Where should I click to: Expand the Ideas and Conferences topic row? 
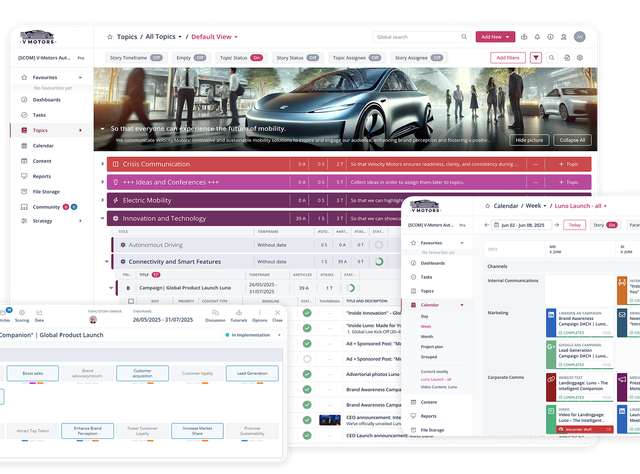pos(102,182)
